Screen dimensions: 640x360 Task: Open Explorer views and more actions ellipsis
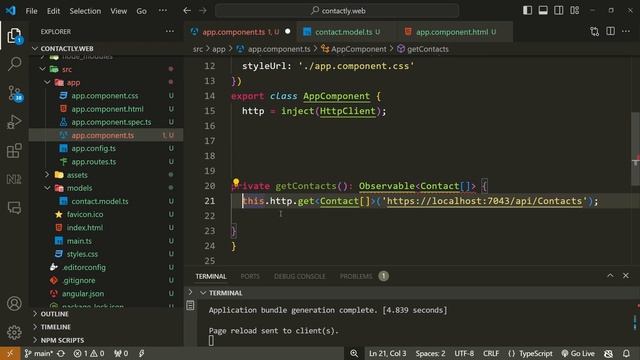click(169, 31)
